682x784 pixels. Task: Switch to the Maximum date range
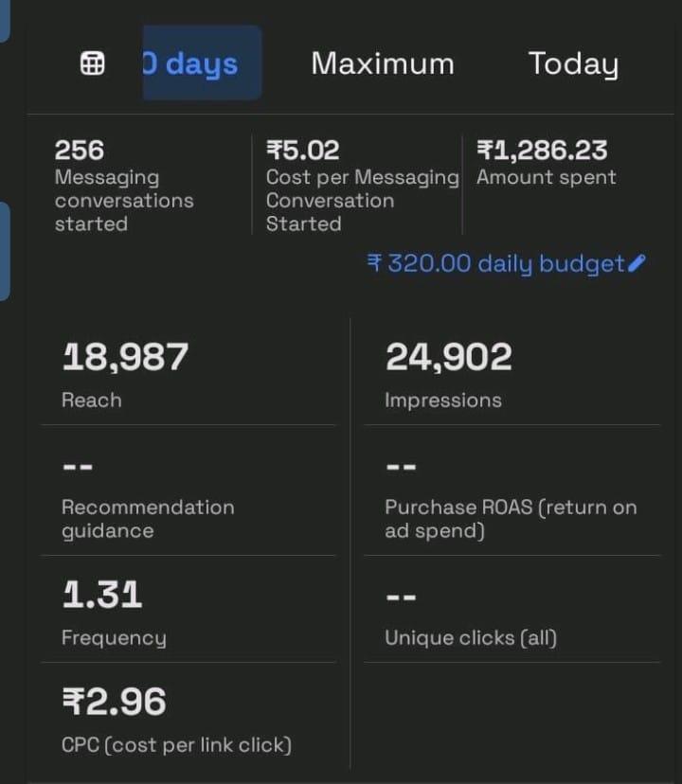pos(383,63)
